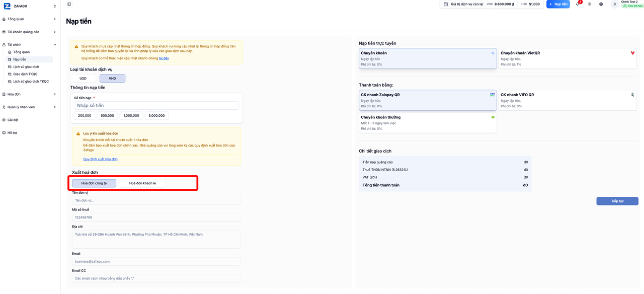Click the green icon on Chuyển khoản thường
The image size is (644, 294).
point(493,117)
